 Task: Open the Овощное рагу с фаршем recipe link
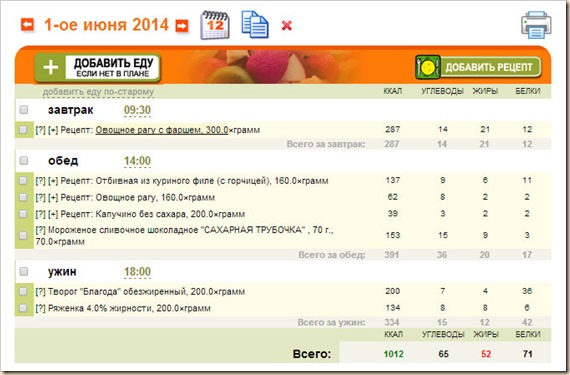pyautogui.click(x=162, y=130)
